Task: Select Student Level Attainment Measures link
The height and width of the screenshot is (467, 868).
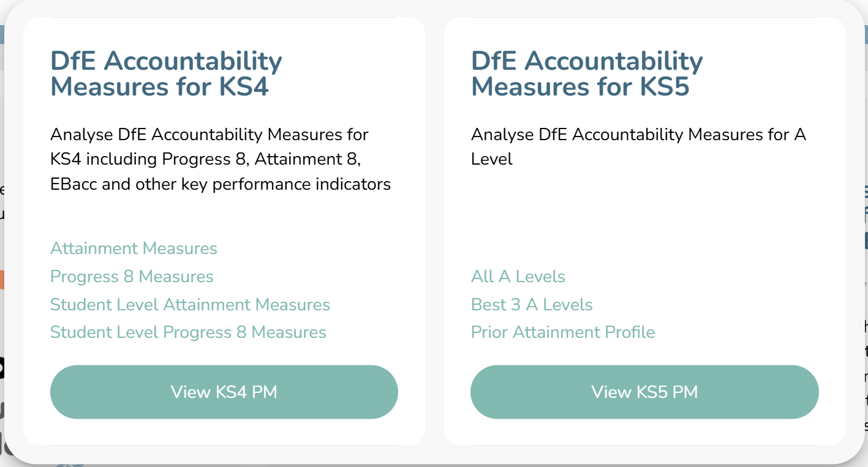Action: pos(190,305)
